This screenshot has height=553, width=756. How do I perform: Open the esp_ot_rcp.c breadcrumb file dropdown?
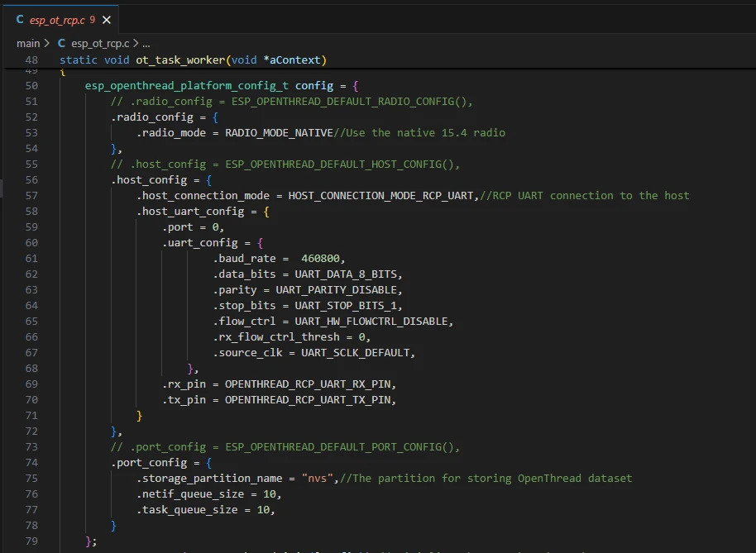pyautogui.click(x=99, y=43)
